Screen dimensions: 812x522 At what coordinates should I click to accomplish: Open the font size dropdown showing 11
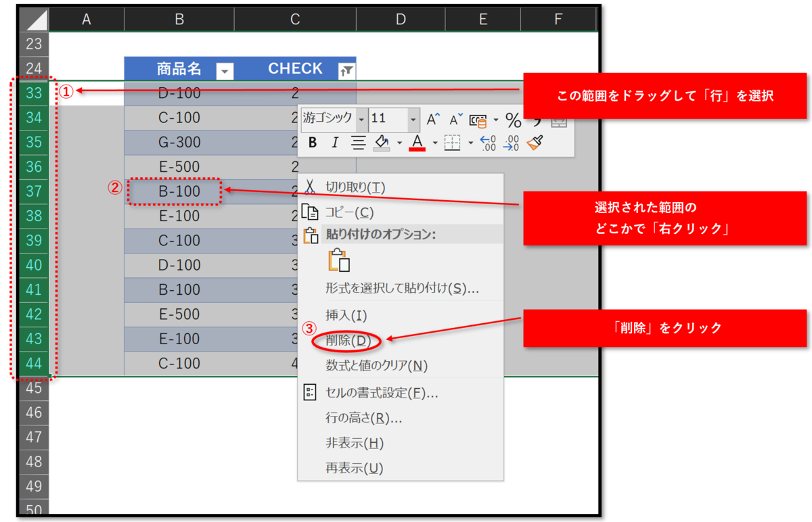pos(413,120)
